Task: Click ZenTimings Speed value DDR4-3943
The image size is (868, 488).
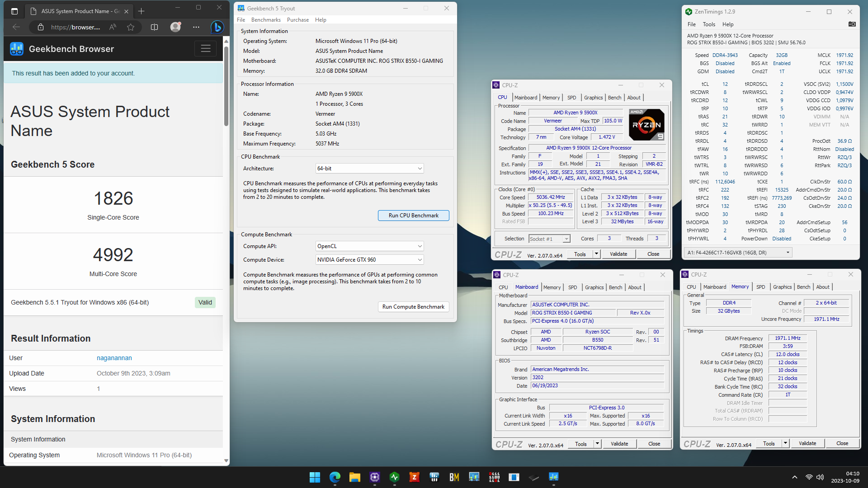Action: [725, 55]
